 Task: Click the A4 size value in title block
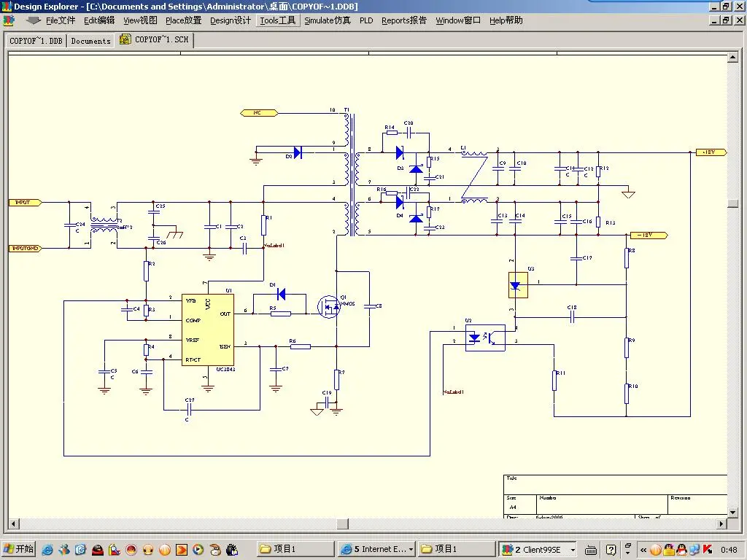point(513,507)
